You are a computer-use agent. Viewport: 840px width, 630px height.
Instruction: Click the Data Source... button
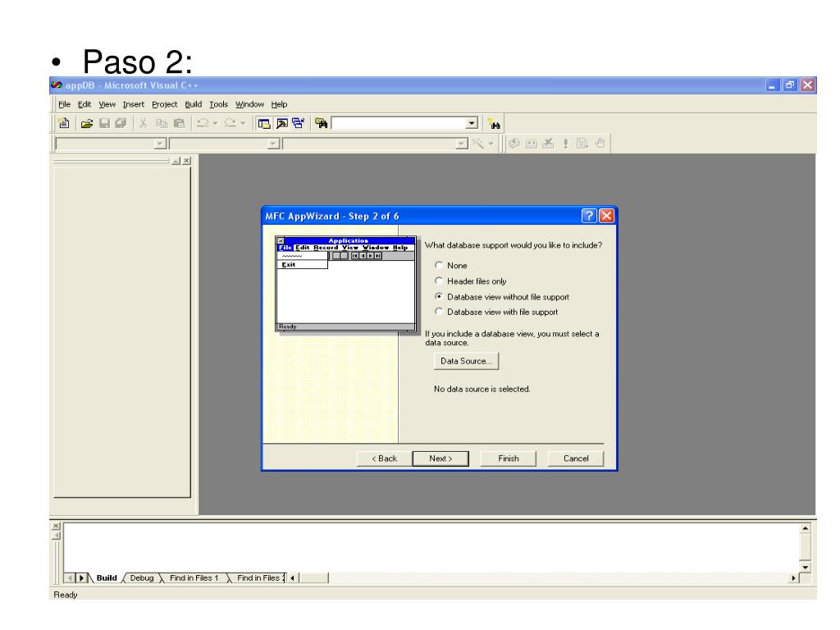click(x=466, y=361)
